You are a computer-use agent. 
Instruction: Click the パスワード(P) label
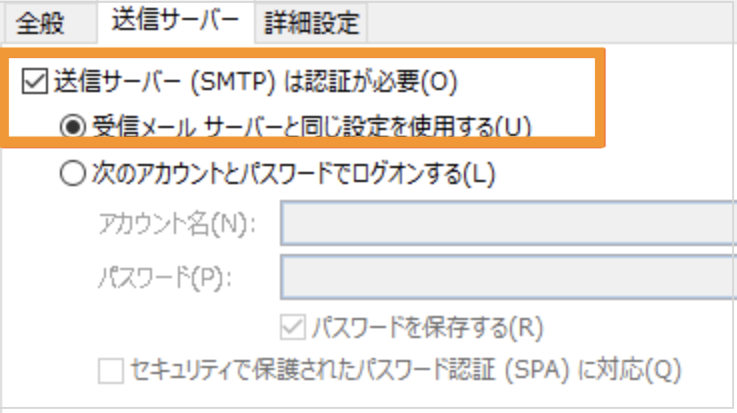(165, 276)
